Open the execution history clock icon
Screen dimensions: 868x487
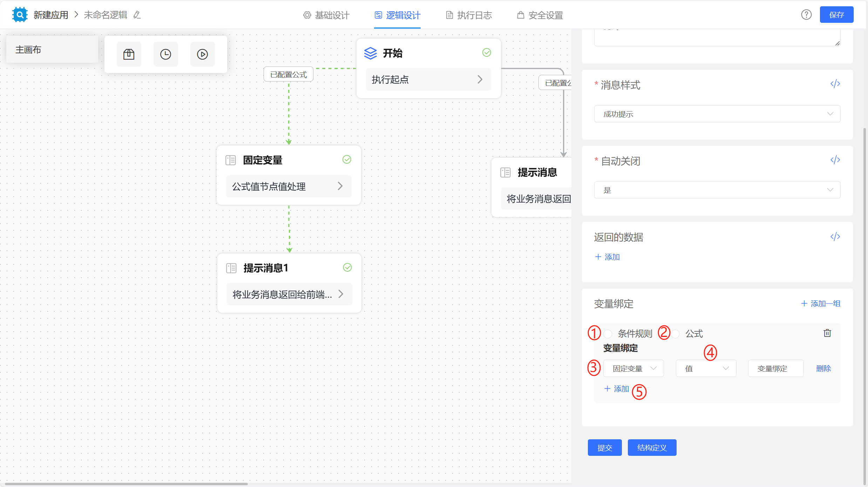click(x=165, y=54)
